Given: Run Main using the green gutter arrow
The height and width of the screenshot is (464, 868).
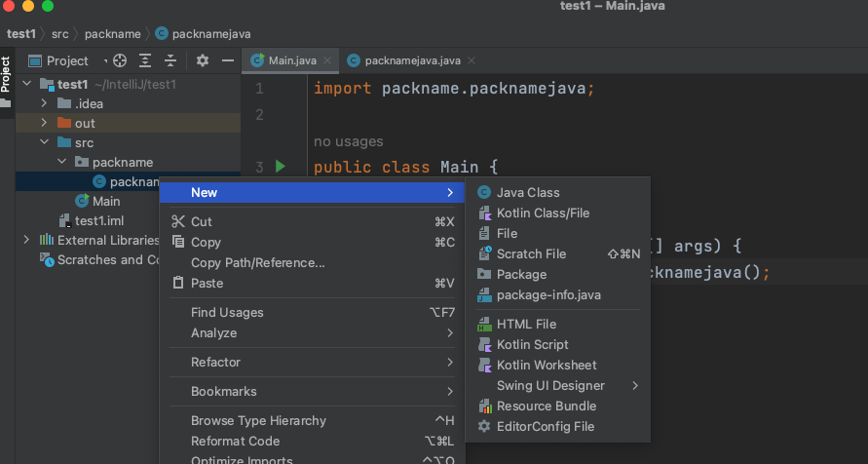Looking at the screenshot, I should point(281,166).
